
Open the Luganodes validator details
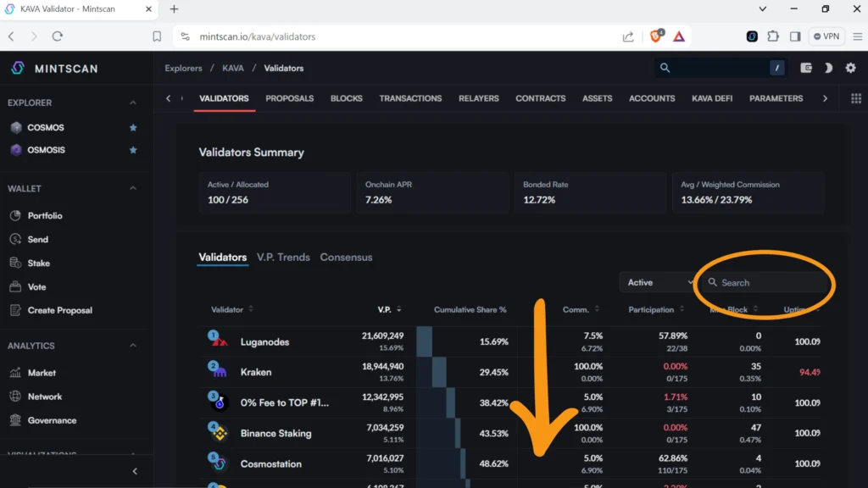pyautogui.click(x=264, y=342)
